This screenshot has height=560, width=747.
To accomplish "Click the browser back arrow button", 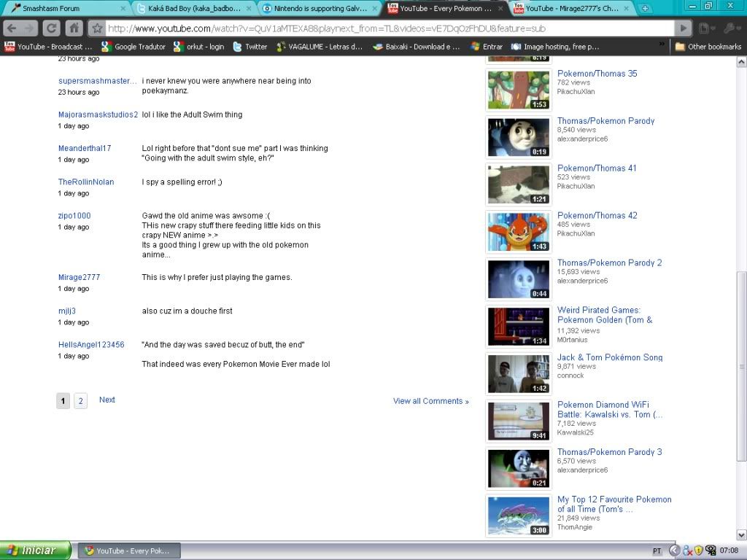I will tap(11, 28).
